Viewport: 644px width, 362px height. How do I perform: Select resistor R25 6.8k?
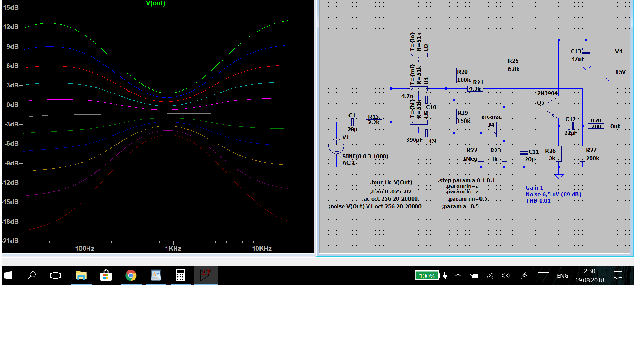(x=504, y=64)
